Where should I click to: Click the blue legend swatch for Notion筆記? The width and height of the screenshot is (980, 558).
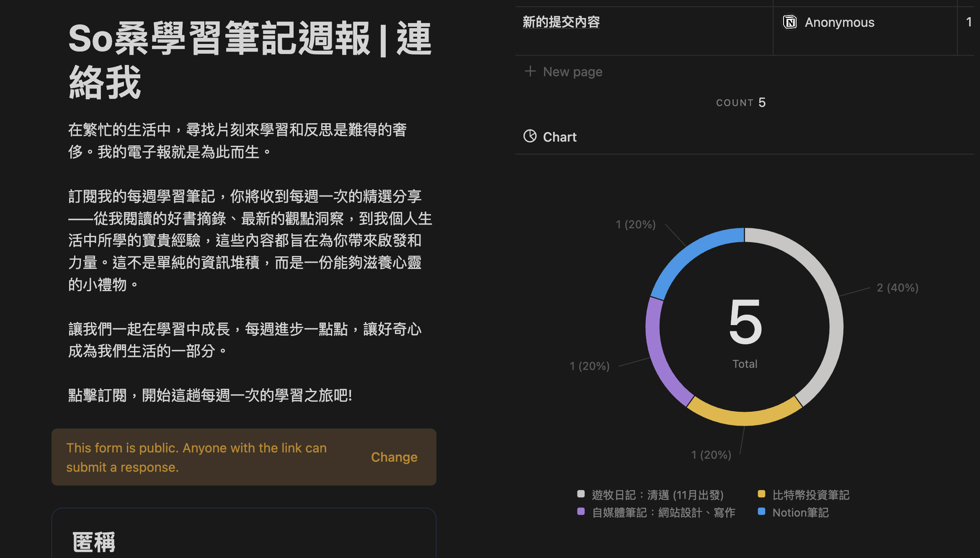point(761,511)
